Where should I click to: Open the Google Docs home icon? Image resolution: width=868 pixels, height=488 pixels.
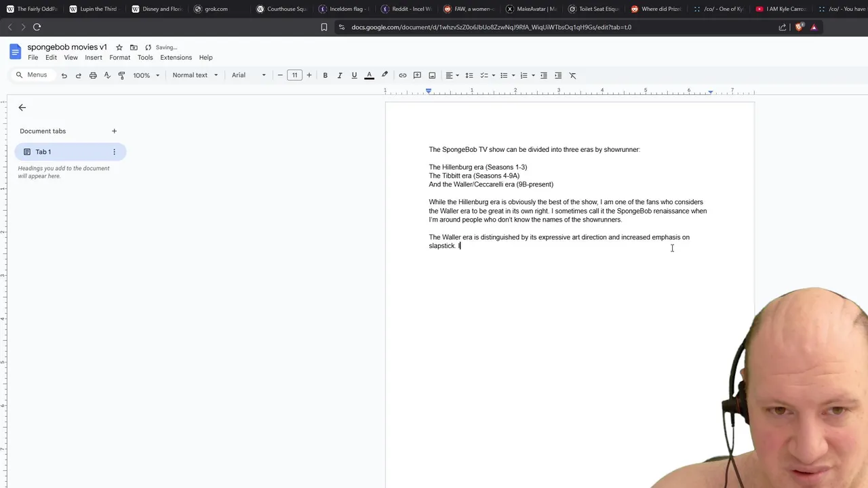(x=15, y=52)
